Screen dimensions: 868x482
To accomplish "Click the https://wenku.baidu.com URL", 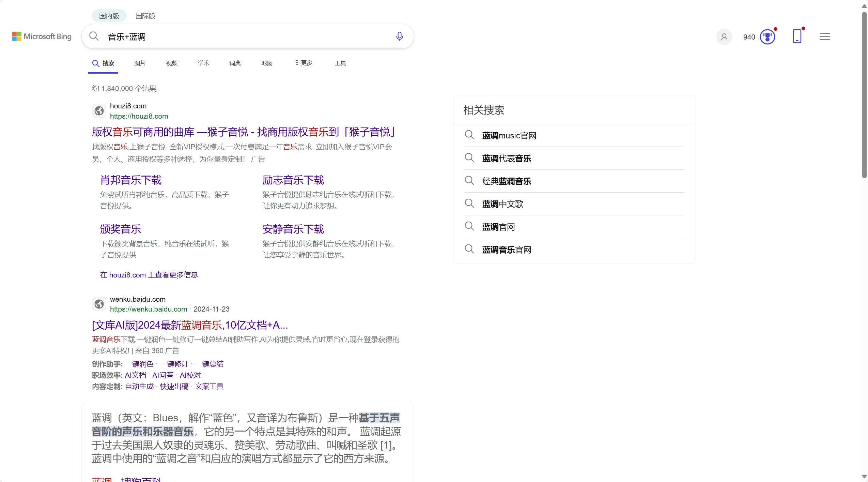I will (x=149, y=309).
